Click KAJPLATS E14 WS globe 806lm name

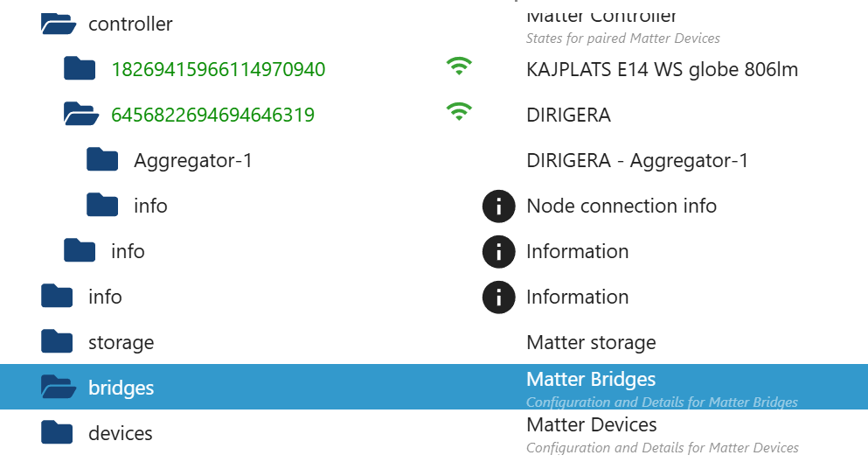point(662,70)
